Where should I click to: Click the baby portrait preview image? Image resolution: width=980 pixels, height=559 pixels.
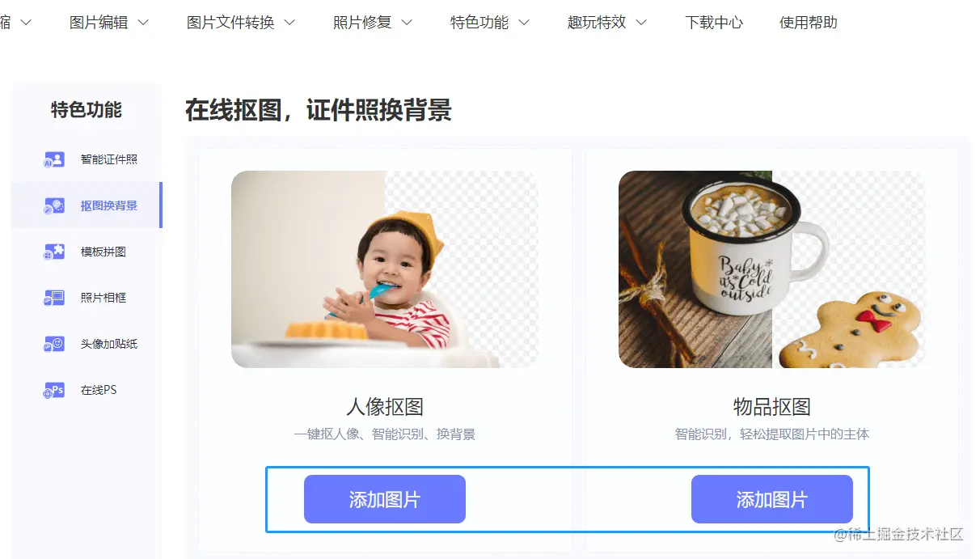click(x=385, y=269)
